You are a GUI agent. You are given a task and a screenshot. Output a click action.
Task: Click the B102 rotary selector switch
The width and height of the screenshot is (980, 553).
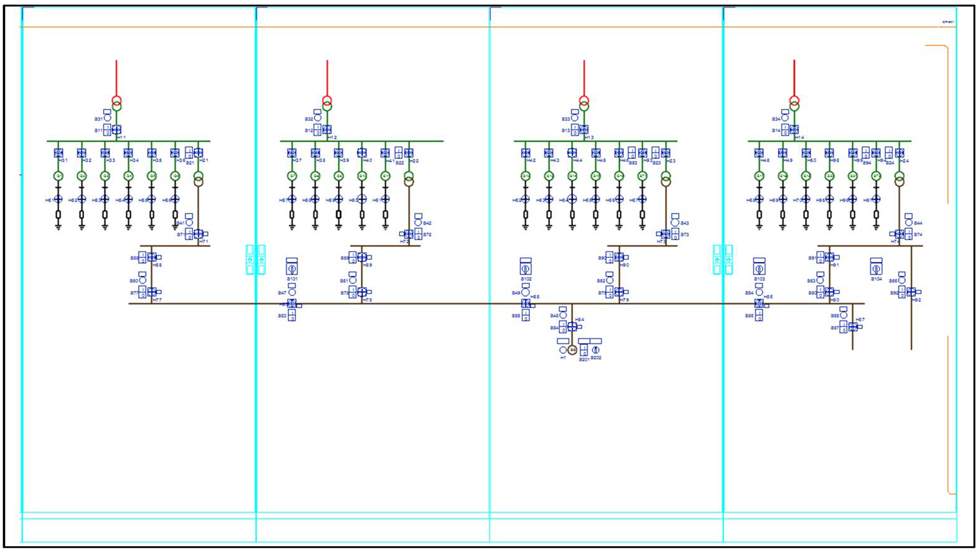(x=525, y=269)
